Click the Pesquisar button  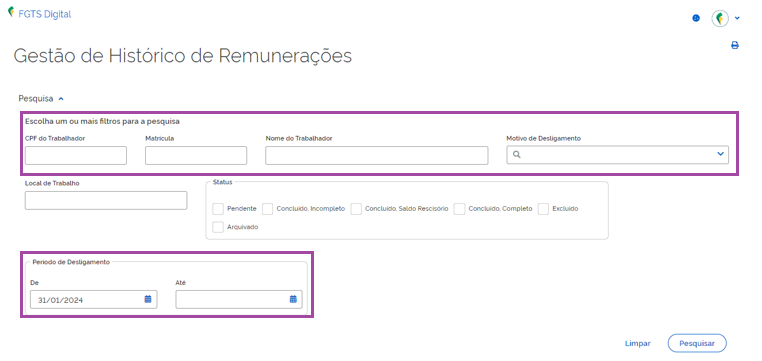(x=697, y=343)
